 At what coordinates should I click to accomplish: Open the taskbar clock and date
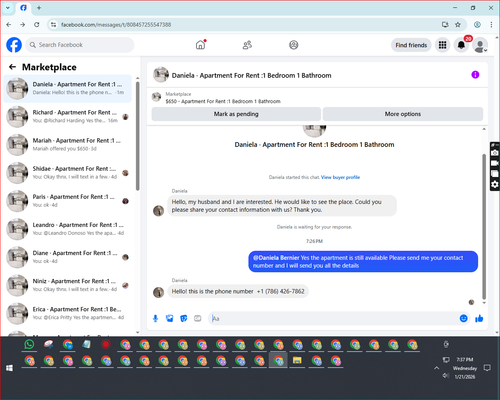tap(465, 368)
